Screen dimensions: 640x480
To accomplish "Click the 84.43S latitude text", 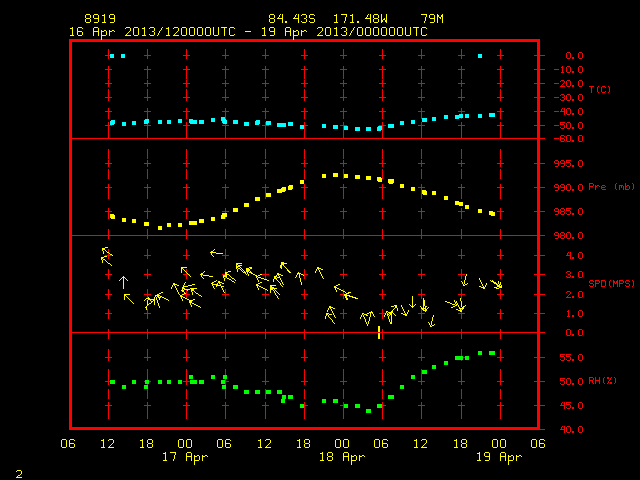I will coord(292,19).
